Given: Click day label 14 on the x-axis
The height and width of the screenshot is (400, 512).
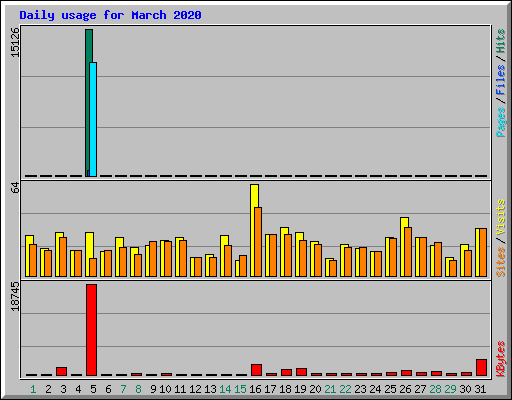Looking at the screenshot, I should click(x=225, y=389).
